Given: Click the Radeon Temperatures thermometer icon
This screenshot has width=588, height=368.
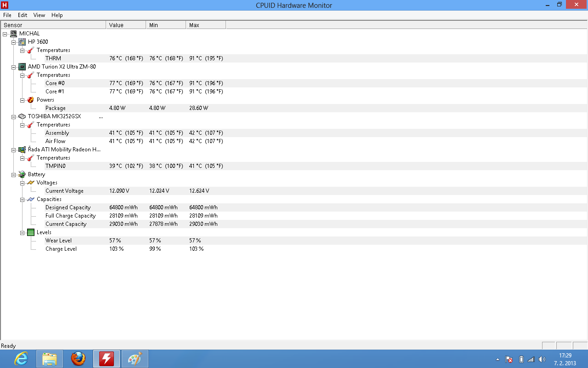Looking at the screenshot, I should [x=31, y=158].
